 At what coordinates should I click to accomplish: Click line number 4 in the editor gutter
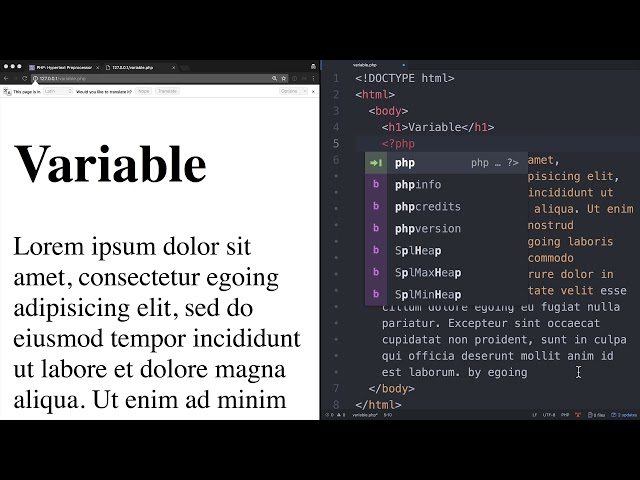click(336, 127)
